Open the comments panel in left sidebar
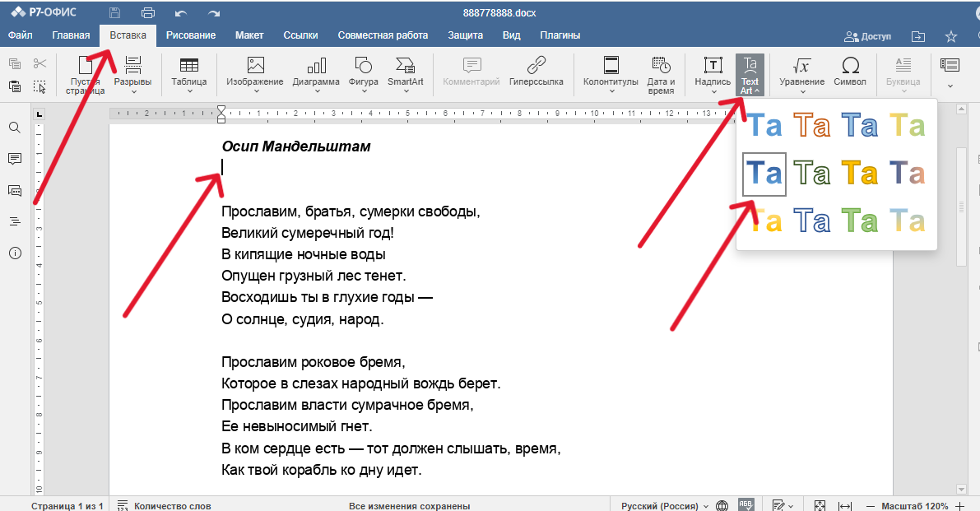The height and width of the screenshot is (511, 980). tap(15, 159)
